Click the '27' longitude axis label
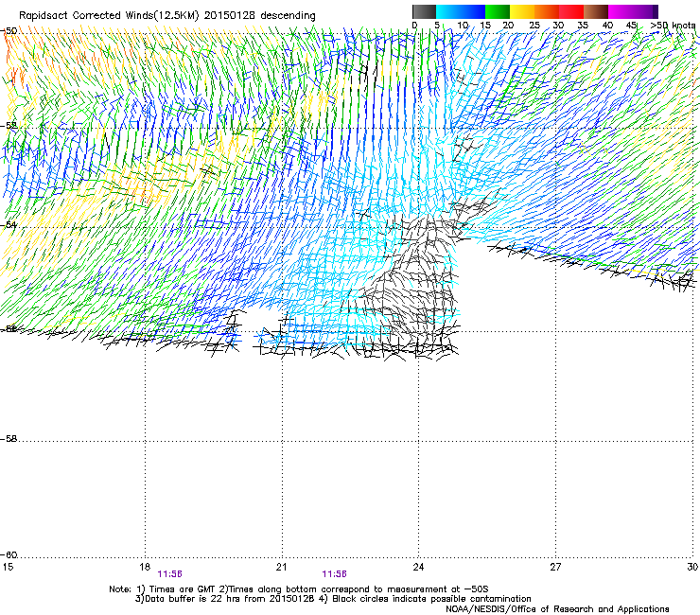This screenshot has width=700, height=615. (x=555, y=567)
